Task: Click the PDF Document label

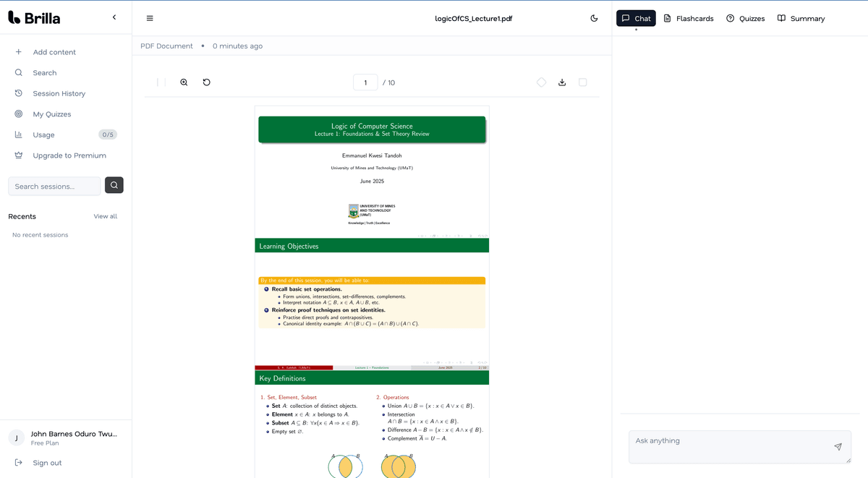Action: (x=166, y=46)
